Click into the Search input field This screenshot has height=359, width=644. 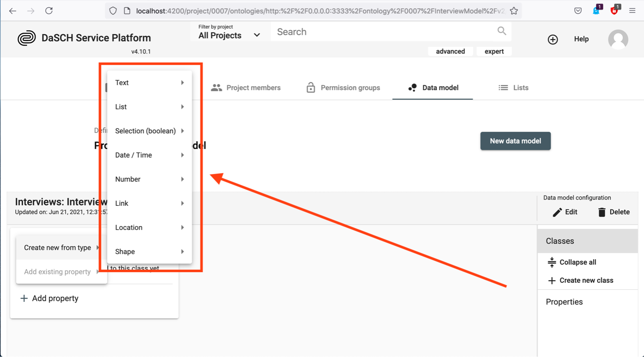(383, 32)
